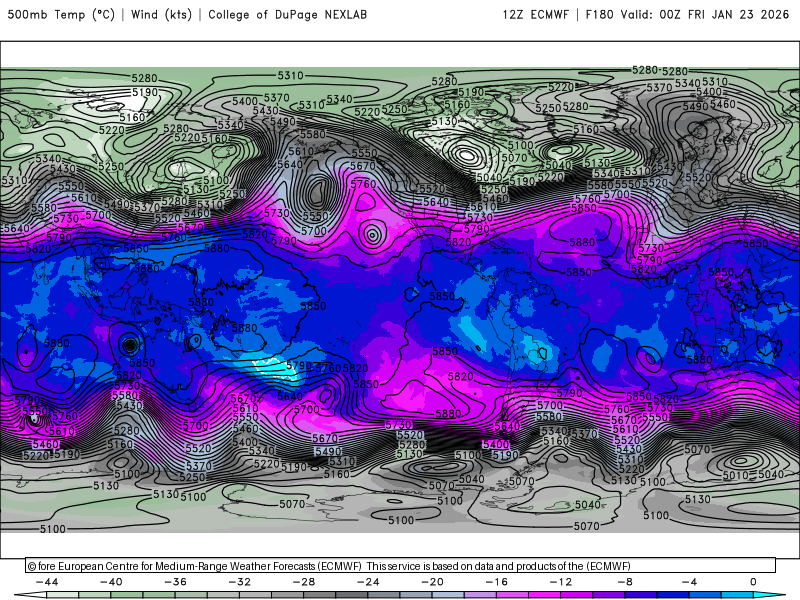
Task: Click the -36 color scale label
Action: [x=176, y=582]
